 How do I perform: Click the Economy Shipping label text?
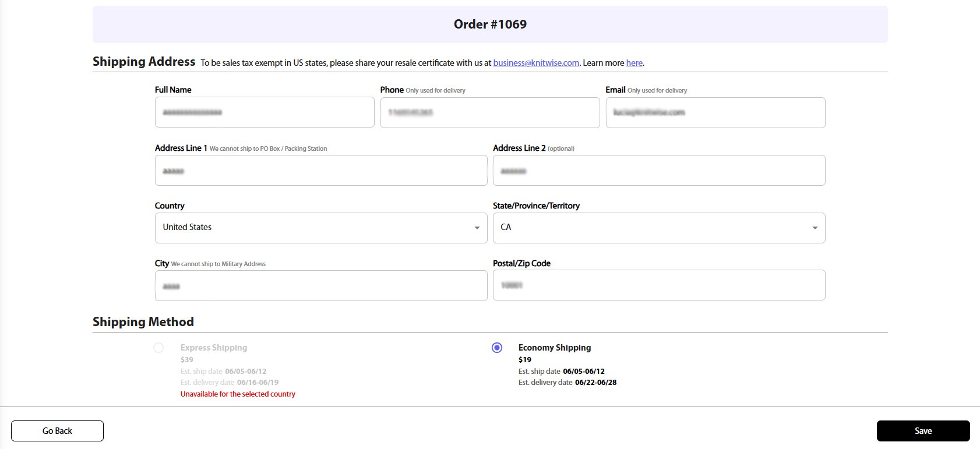coord(555,348)
